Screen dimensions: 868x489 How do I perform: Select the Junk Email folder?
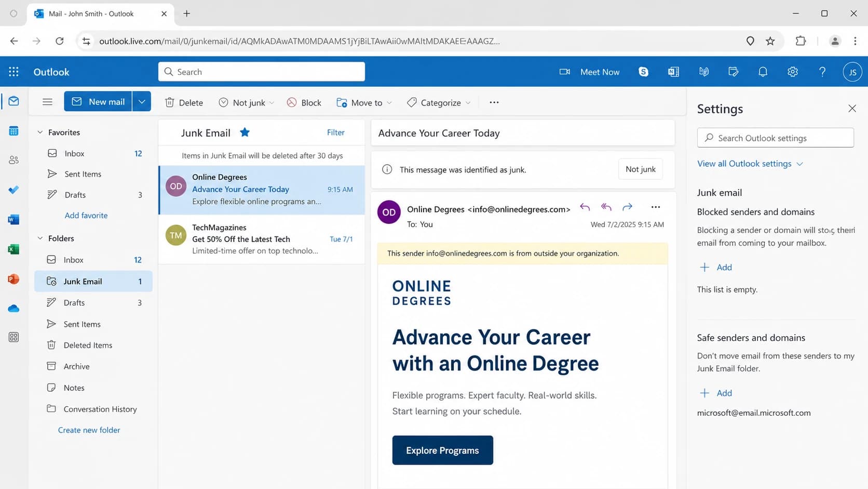click(93, 281)
